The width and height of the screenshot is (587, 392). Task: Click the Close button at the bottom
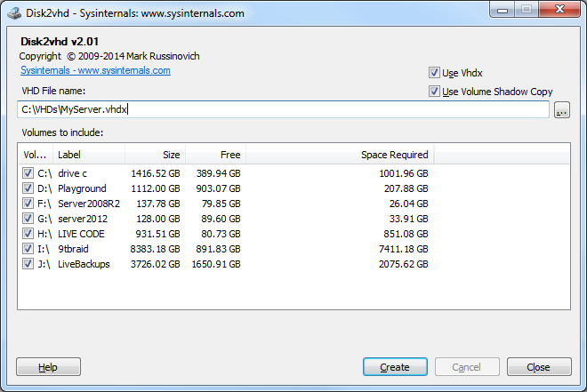pyautogui.click(x=539, y=367)
